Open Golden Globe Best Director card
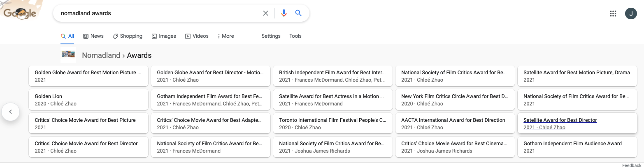The height and width of the screenshot is (167, 644). [x=211, y=76]
